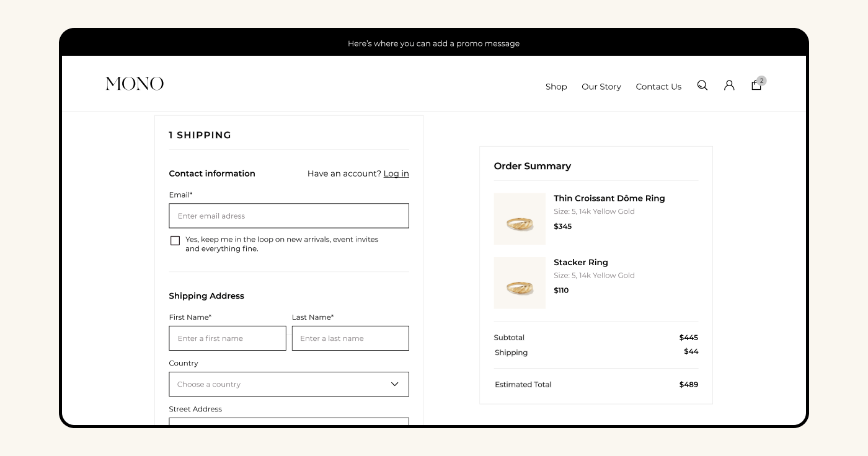Image resolution: width=868 pixels, height=456 pixels.
Task: Go to Our Story page
Action: pyautogui.click(x=601, y=87)
